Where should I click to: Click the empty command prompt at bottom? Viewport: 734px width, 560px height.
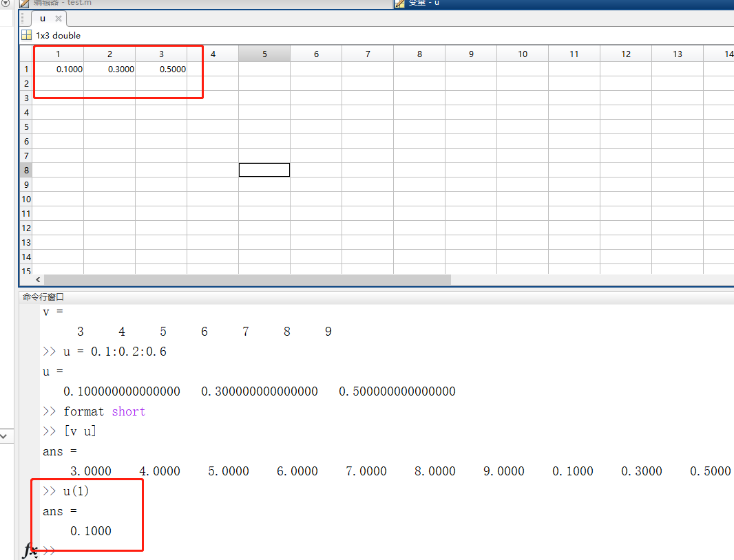click(49, 550)
